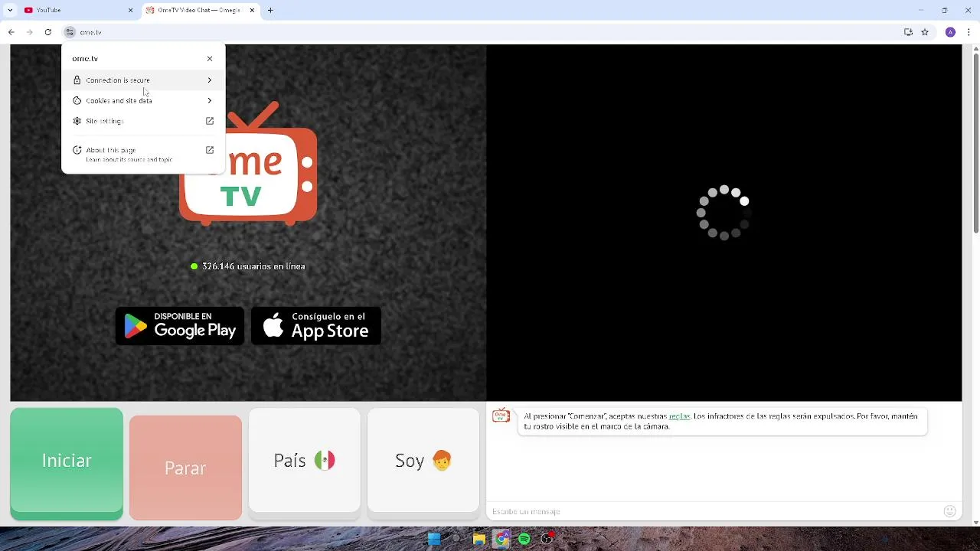Click the address bar URL ome.tv

[x=90, y=32]
